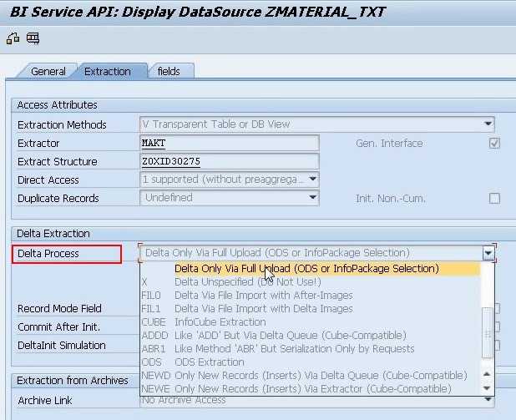Click the list scroll up arrow
516x420 pixels.
coord(488,374)
